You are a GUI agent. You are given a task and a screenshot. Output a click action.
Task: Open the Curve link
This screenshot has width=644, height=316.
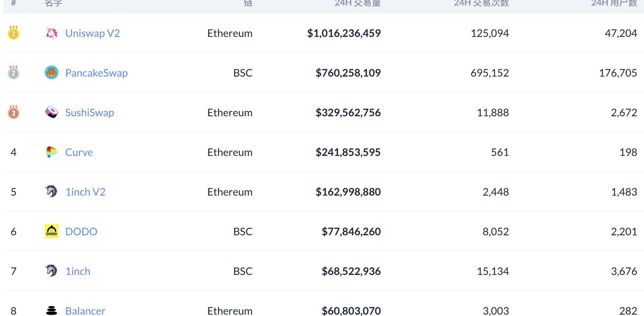[79, 152]
